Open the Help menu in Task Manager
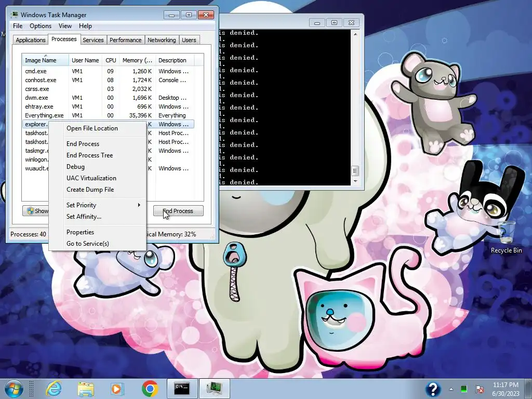 pos(85,26)
